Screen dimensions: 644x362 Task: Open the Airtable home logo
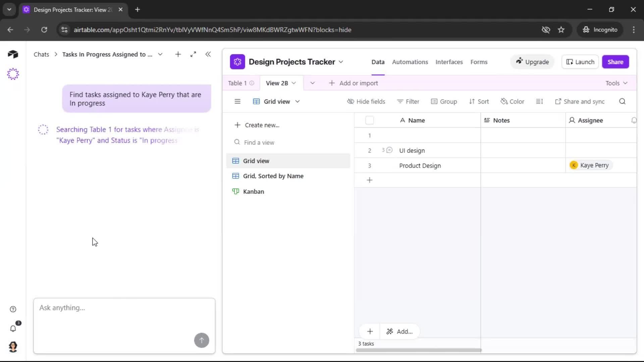click(x=13, y=54)
